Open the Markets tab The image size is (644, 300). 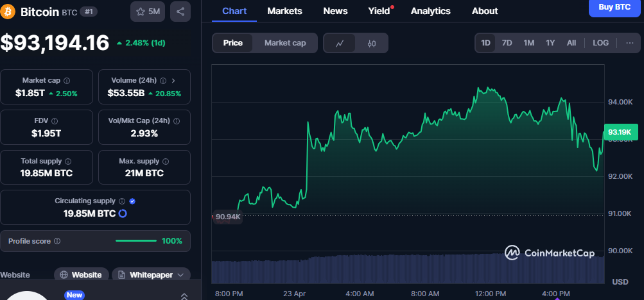click(x=284, y=11)
